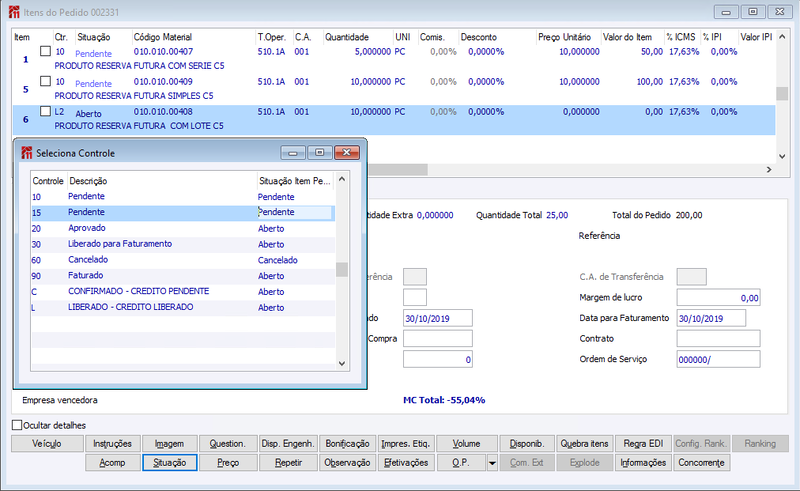Screen dimensions: 800x491
Task: Click the Seleciona Controle window app icon
Action: point(27,153)
